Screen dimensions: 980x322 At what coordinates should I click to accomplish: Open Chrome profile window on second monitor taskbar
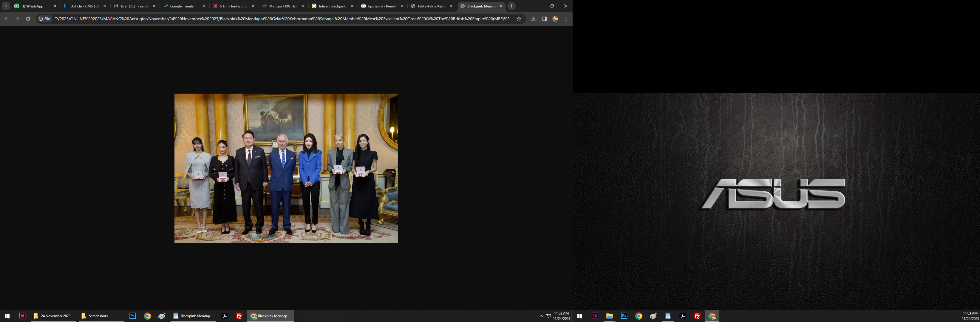712,316
